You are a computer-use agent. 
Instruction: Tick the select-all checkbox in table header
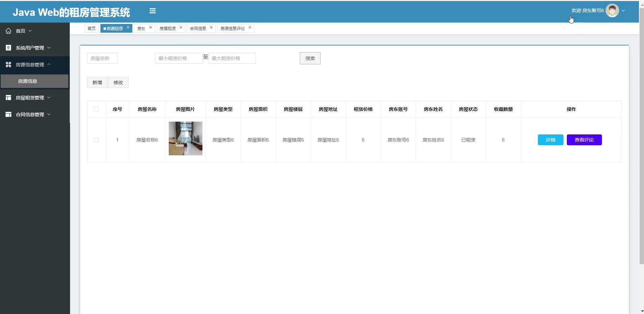pos(96,109)
